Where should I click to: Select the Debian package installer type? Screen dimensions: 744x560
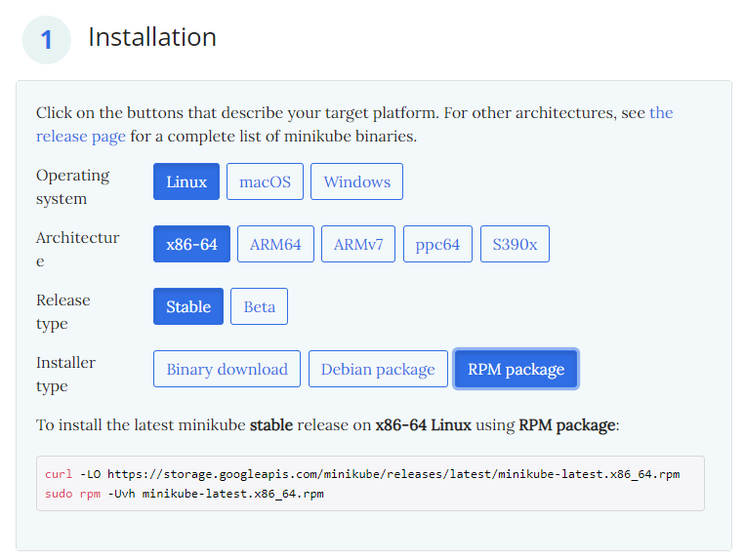(378, 369)
